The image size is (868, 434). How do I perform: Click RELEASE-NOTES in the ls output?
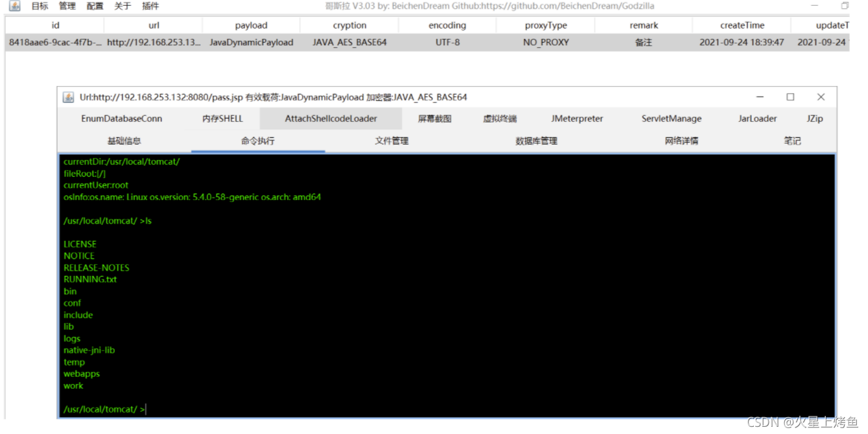(97, 268)
